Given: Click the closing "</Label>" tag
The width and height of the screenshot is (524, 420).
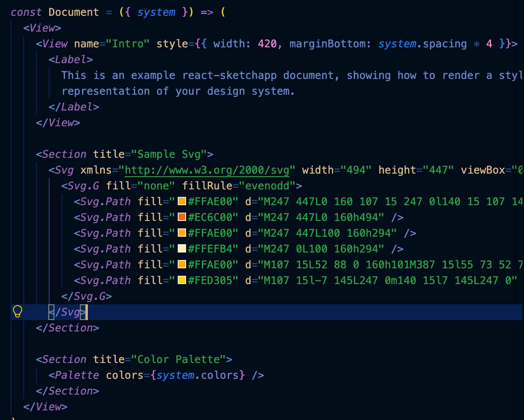Looking at the screenshot, I should [x=74, y=107].
